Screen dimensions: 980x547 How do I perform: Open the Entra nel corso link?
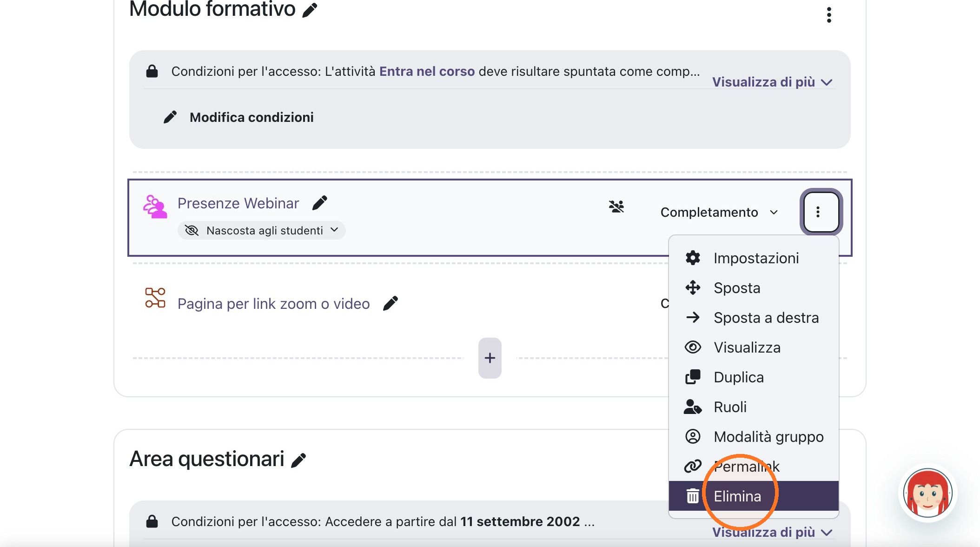point(427,71)
